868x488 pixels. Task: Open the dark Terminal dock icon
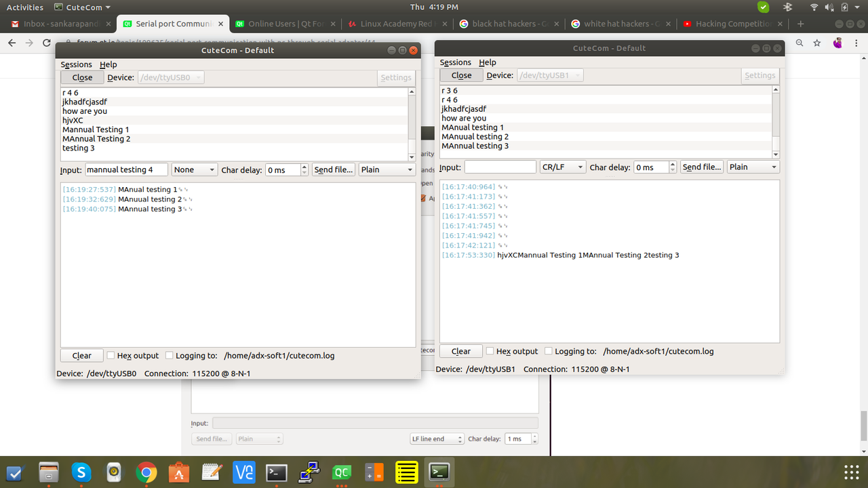277,472
